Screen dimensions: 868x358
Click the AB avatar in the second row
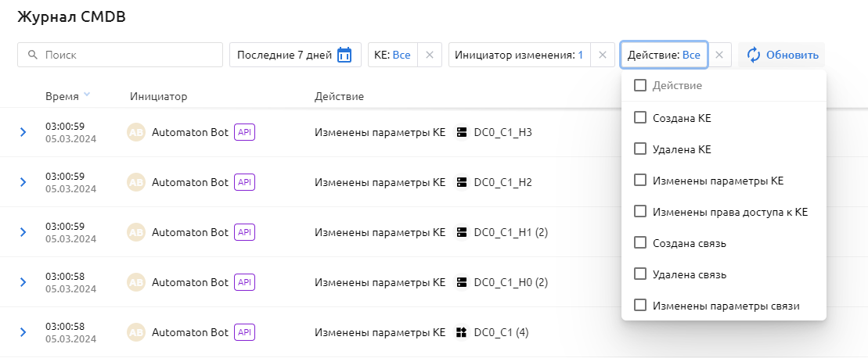(x=136, y=182)
